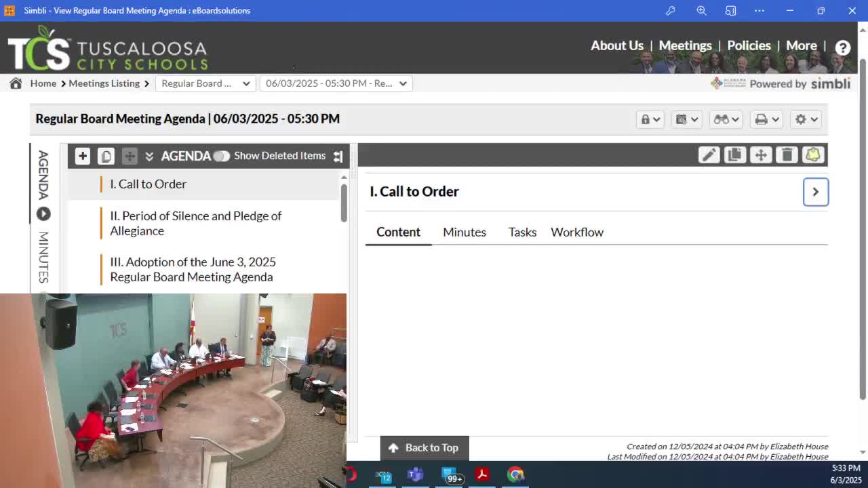Duplicate the Call to Order item using copy icon
Image resolution: width=868 pixels, height=488 pixels.
(734, 155)
